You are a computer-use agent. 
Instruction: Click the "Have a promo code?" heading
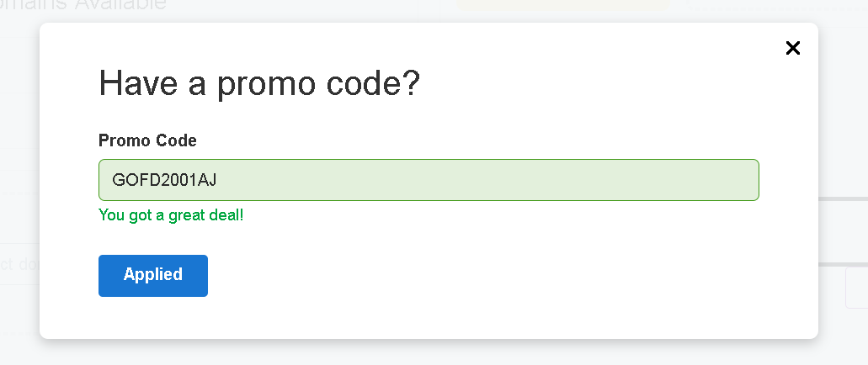(259, 84)
